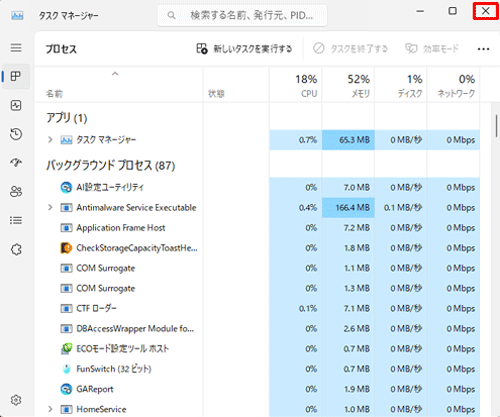Open the Users page icon
Image resolution: width=500 pixels, height=417 pixels.
point(16,191)
